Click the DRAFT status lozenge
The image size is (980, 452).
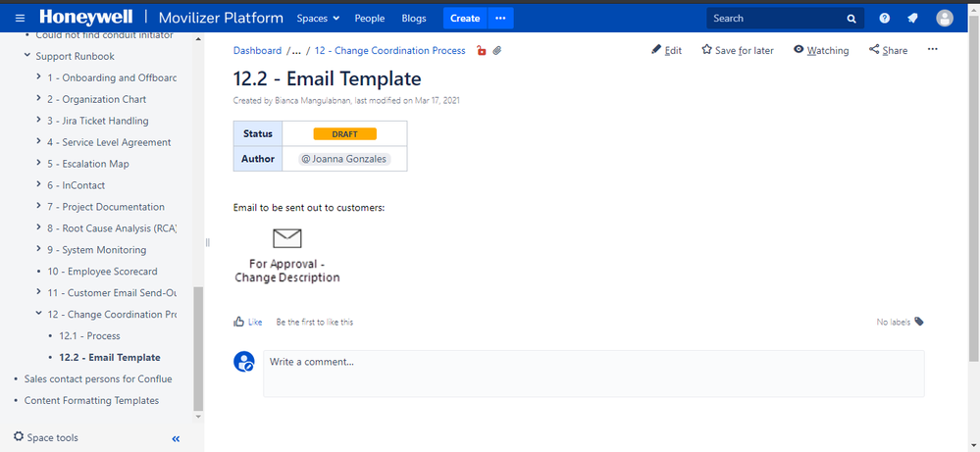point(345,133)
